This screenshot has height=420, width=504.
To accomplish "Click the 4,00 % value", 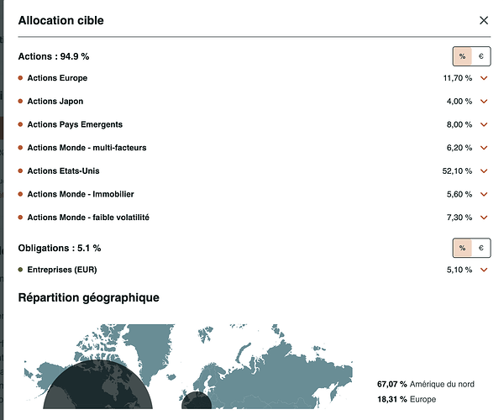I will (459, 102).
